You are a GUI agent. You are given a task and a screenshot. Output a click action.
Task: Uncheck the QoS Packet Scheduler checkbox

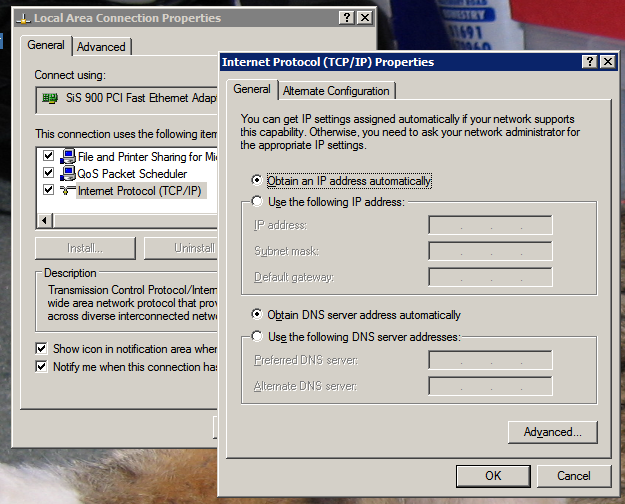click(48, 173)
